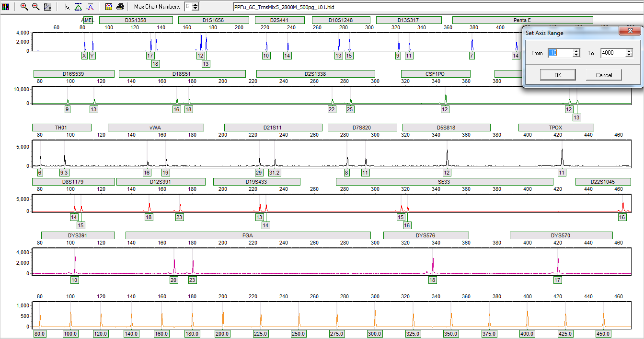Click the printer icon
This screenshot has width=644, height=339.
click(120, 7)
